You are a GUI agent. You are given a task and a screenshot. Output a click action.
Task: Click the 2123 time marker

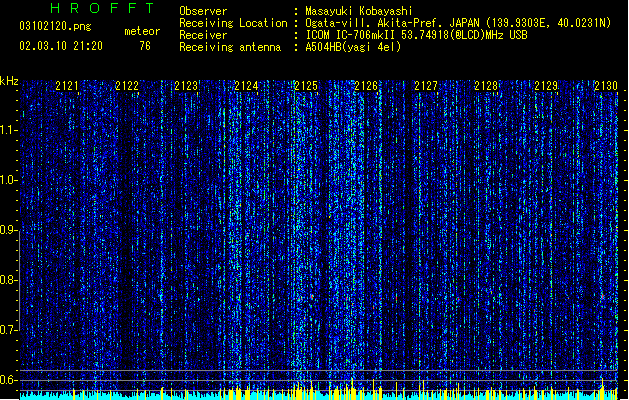coord(186,86)
